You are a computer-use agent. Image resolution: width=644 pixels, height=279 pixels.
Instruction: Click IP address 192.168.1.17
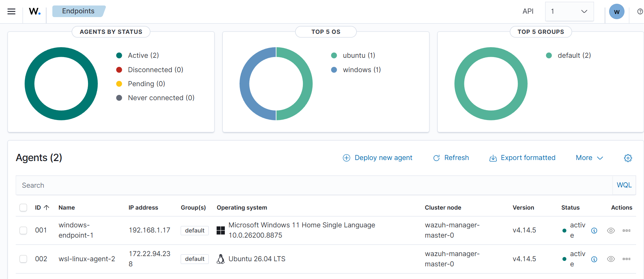click(150, 230)
